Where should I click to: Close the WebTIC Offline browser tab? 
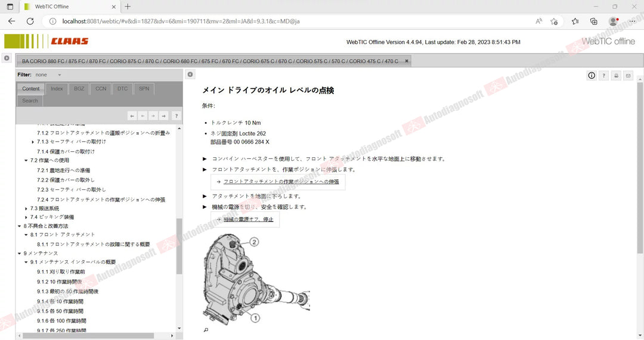click(114, 7)
